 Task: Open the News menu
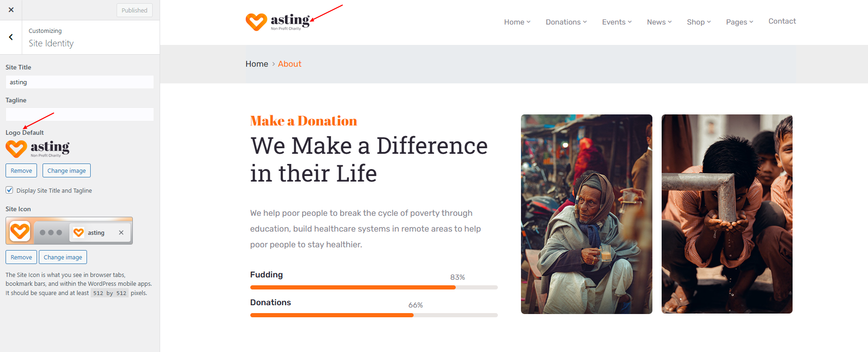point(659,22)
